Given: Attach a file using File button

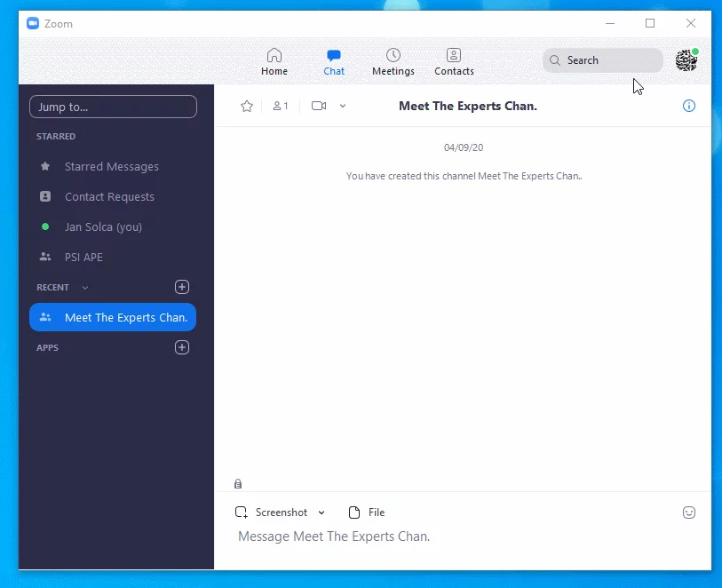Looking at the screenshot, I should point(367,513).
